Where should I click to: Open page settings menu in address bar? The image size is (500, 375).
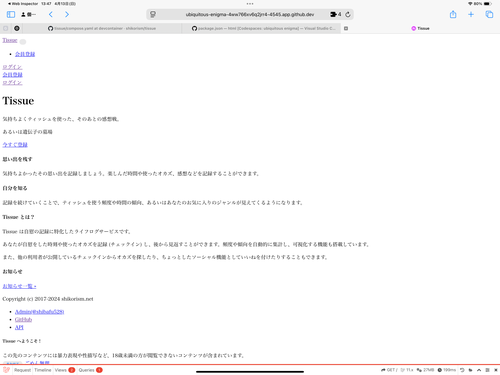(x=153, y=14)
